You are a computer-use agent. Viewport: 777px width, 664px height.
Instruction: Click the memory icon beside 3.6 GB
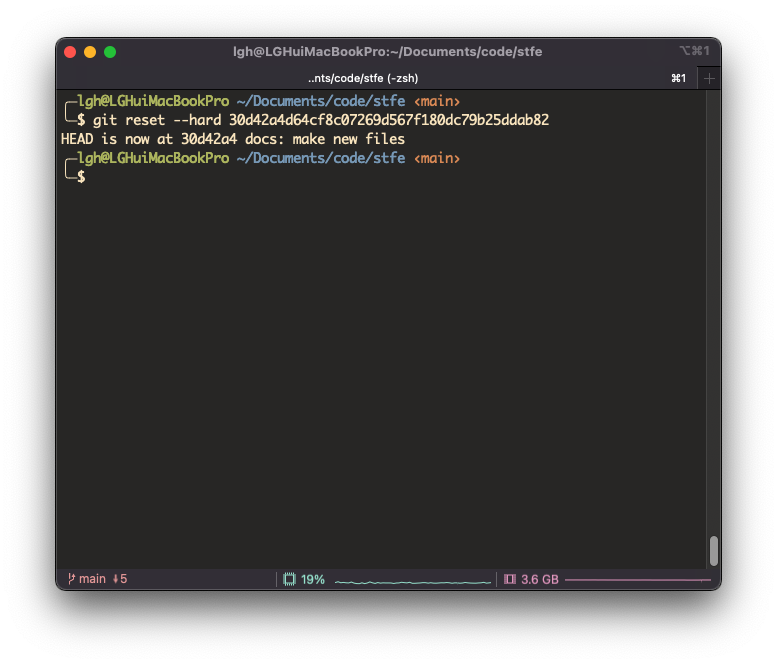click(x=510, y=579)
